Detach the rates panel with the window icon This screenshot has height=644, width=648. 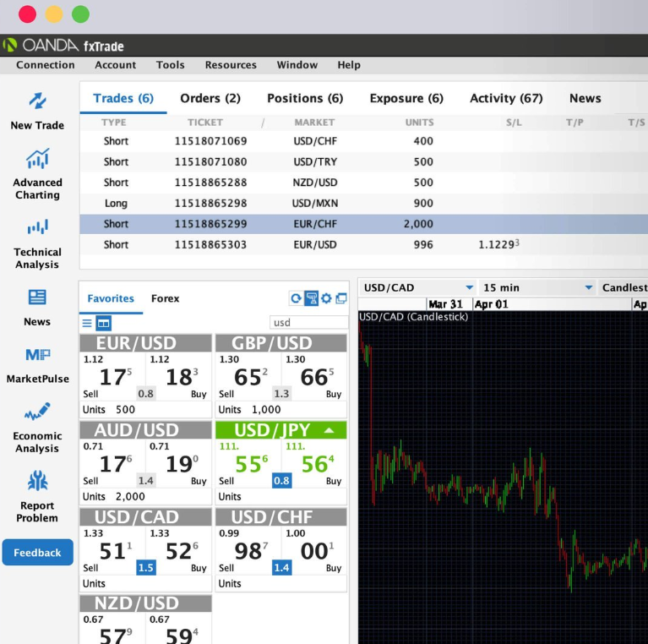point(341,298)
